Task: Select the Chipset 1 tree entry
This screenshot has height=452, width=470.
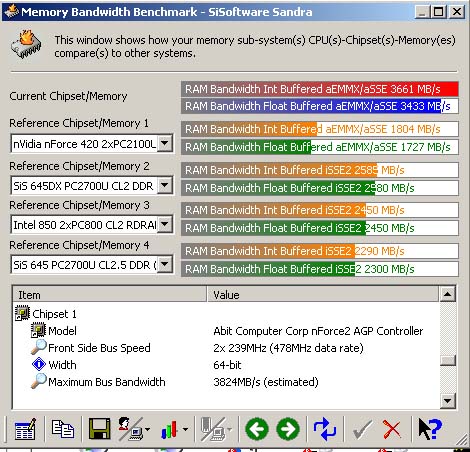Action: pos(54,314)
